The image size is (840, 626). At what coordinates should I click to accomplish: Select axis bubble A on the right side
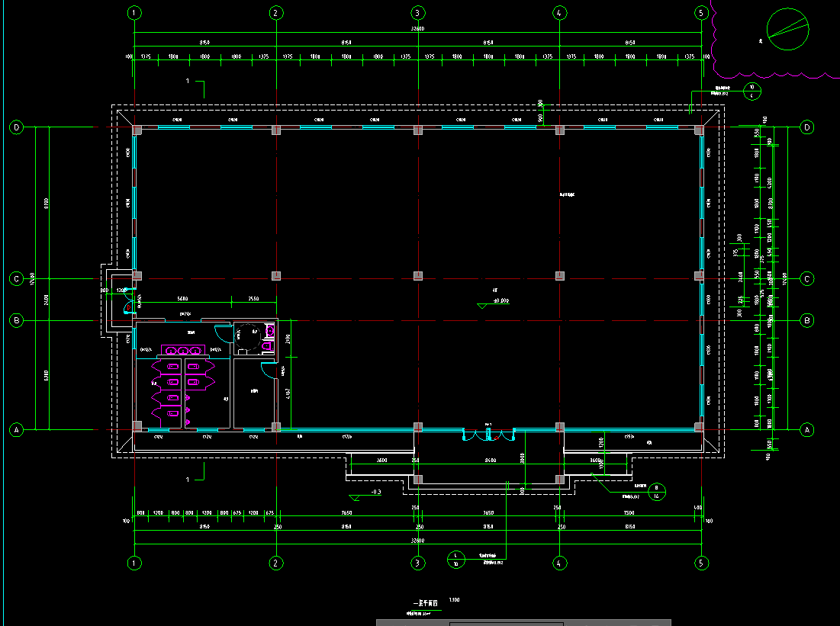(x=807, y=430)
